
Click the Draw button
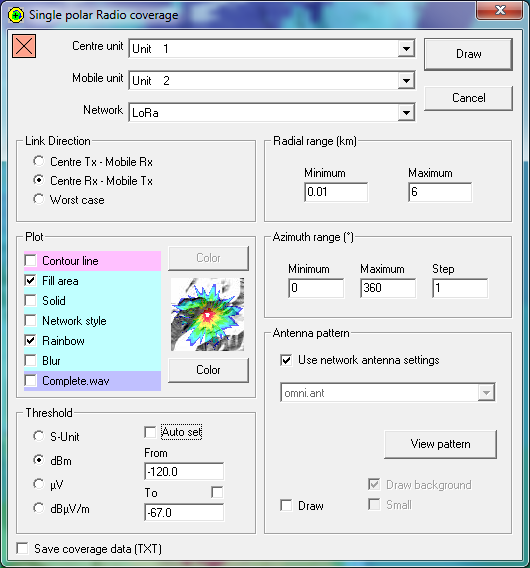pos(468,54)
